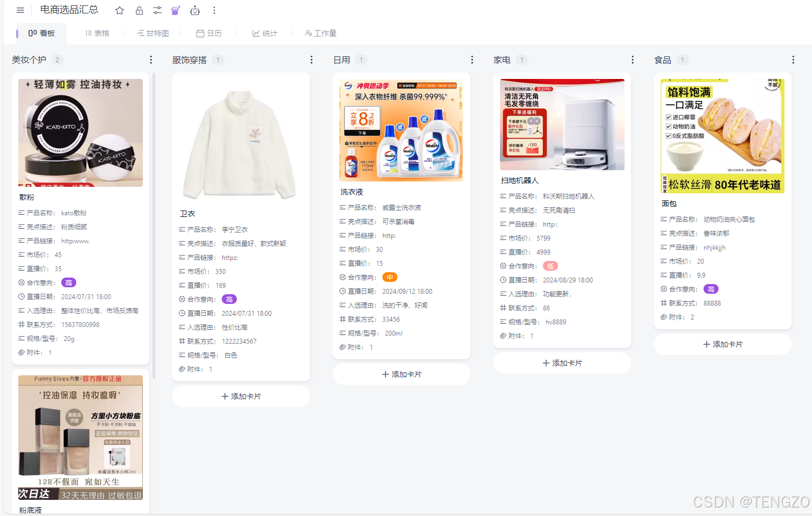Open the hamburger menu icon
The width and height of the screenshot is (812, 516).
click(20, 10)
